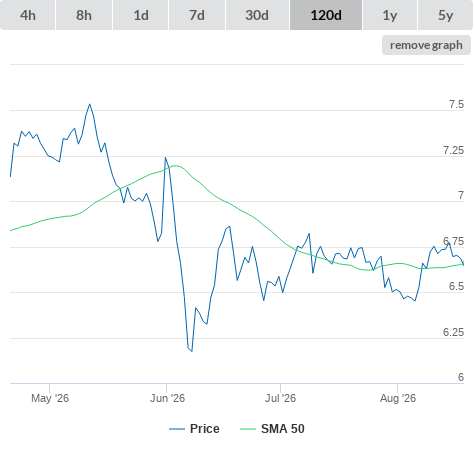Click the active 120d range tab
The height and width of the screenshot is (455, 474).
click(326, 15)
